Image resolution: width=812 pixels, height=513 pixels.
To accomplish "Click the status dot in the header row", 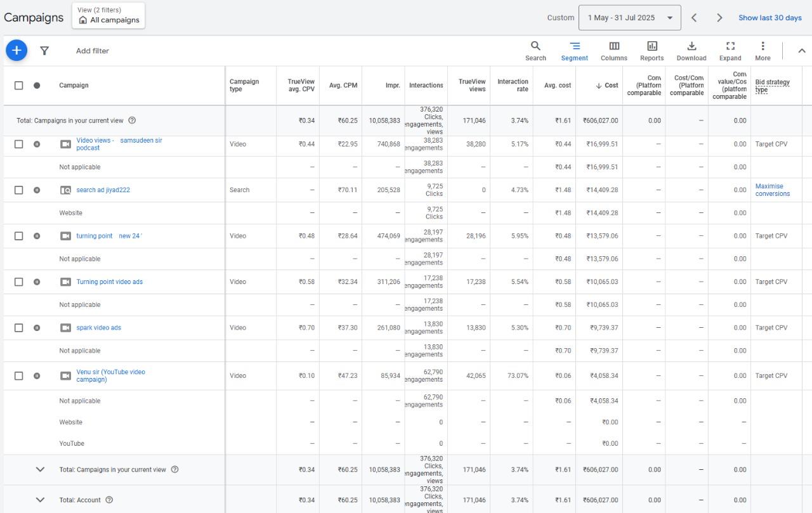I will [x=37, y=86].
